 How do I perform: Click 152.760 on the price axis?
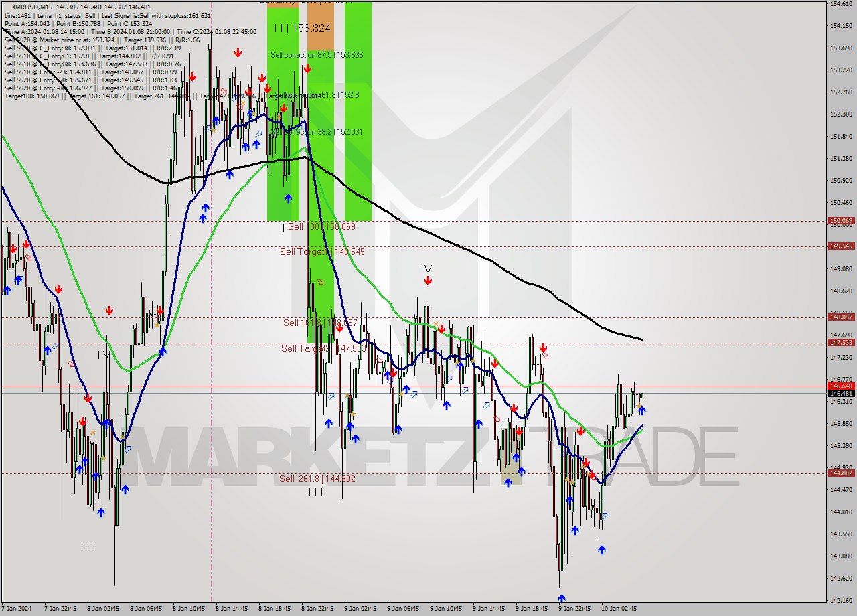[x=841, y=92]
